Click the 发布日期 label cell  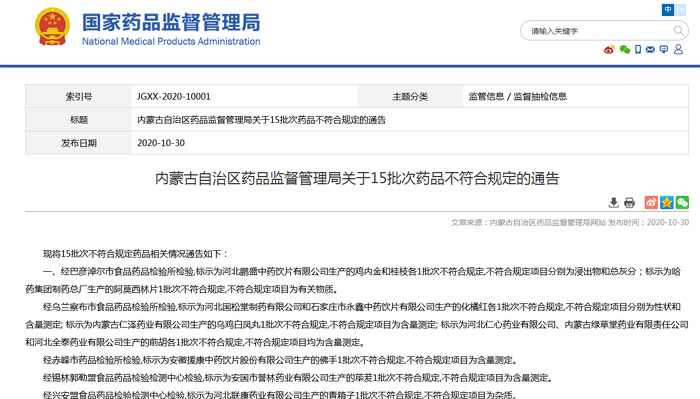tap(79, 143)
